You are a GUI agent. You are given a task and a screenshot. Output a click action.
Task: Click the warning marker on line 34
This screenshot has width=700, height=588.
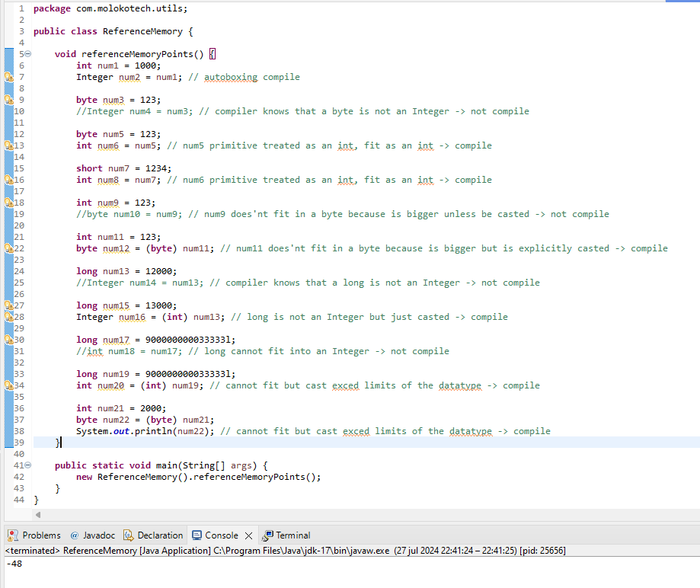point(8,385)
